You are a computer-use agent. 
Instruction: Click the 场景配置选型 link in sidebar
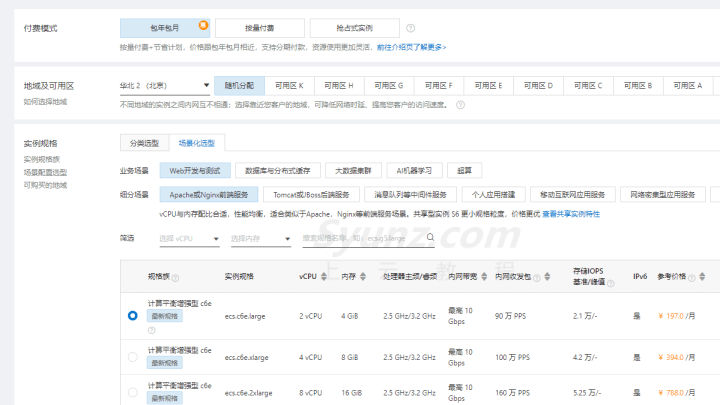click(45, 172)
